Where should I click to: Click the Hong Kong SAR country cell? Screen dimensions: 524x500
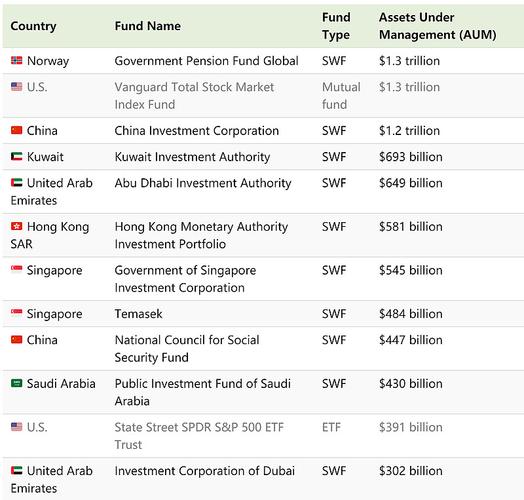(50, 235)
